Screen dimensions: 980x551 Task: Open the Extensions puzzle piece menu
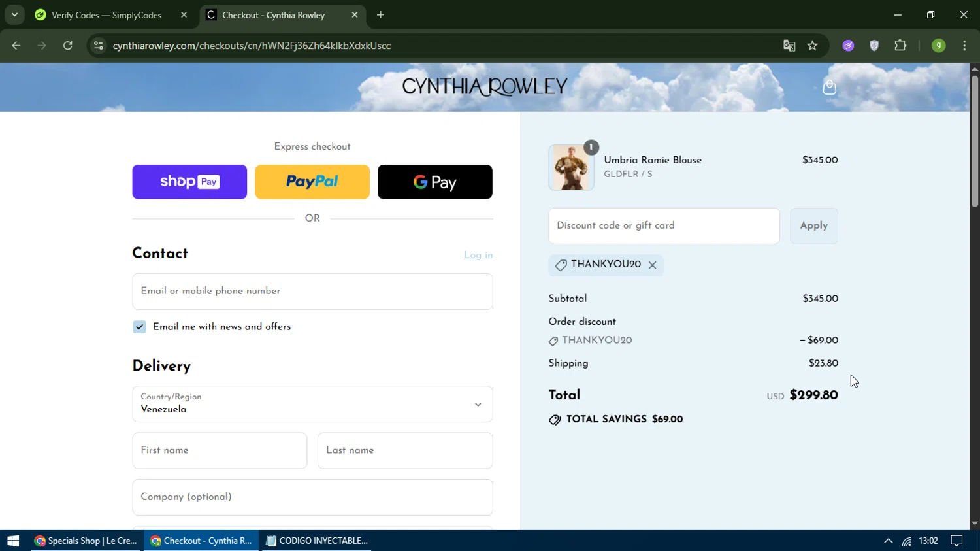point(900,46)
